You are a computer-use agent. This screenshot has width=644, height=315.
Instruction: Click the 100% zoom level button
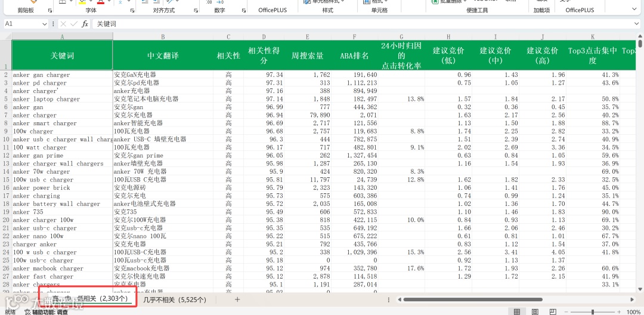coord(633,311)
